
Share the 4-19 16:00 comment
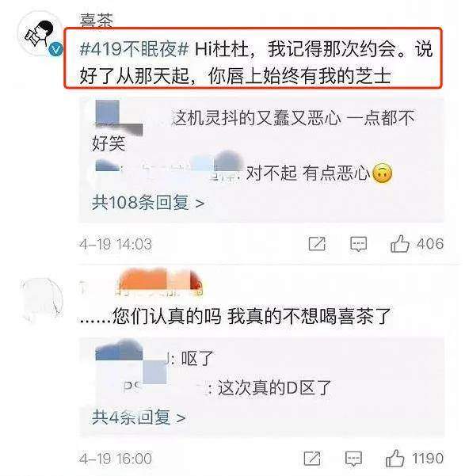[312, 459]
